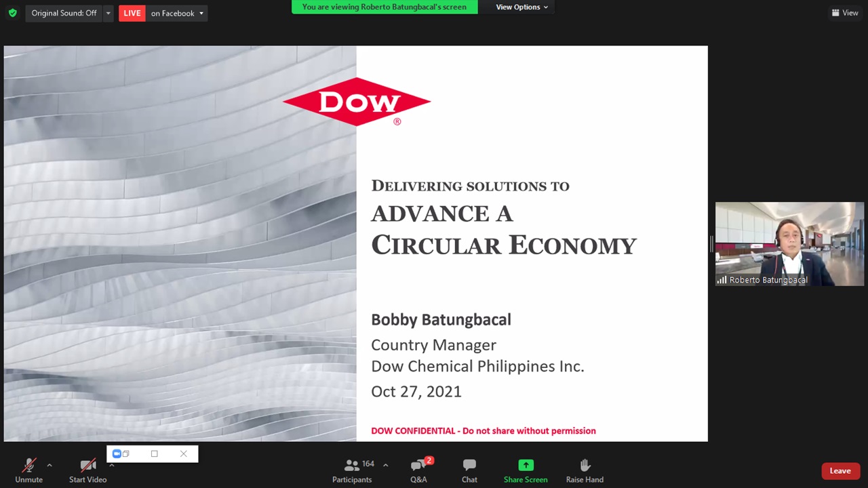Open the Chat panel

469,470
